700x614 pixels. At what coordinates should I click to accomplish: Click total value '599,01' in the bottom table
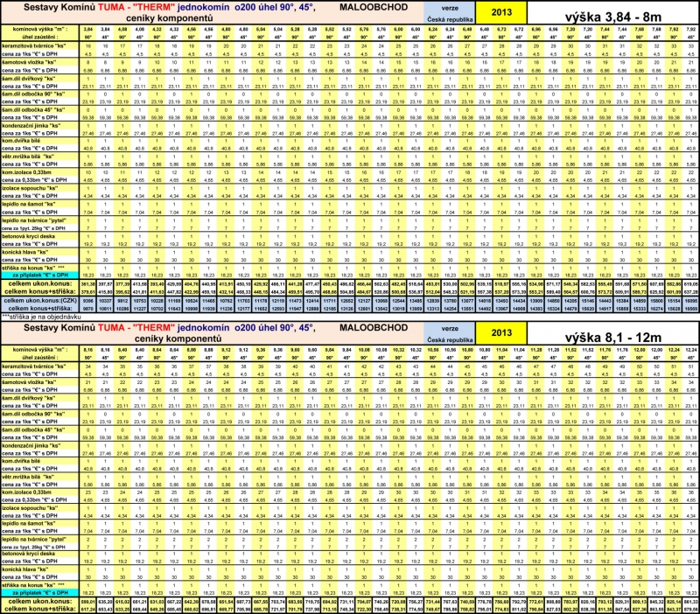pos(88,601)
